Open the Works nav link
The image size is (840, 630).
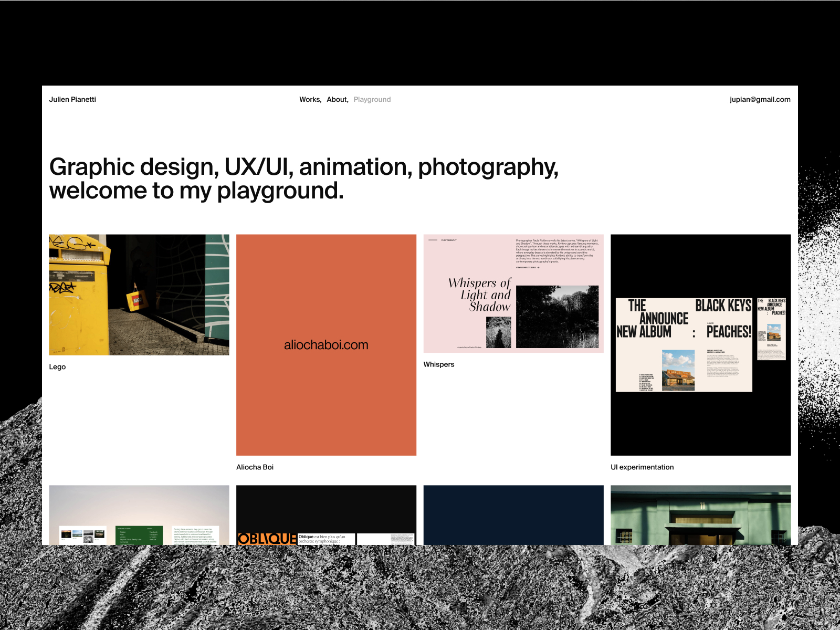click(310, 99)
